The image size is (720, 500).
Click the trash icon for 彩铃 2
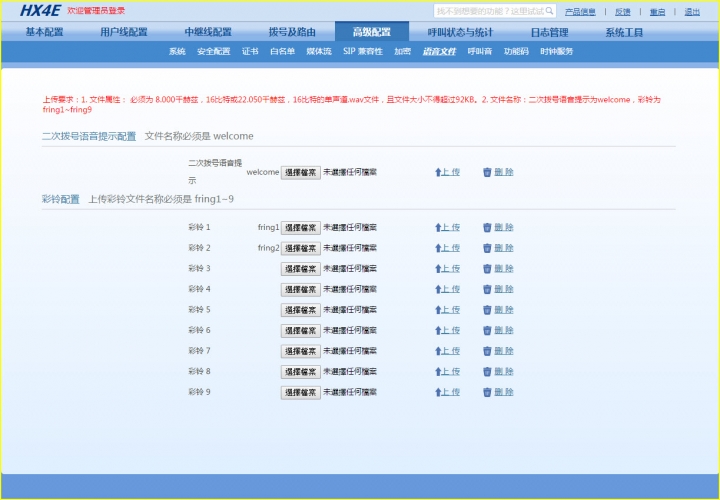(x=487, y=248)
